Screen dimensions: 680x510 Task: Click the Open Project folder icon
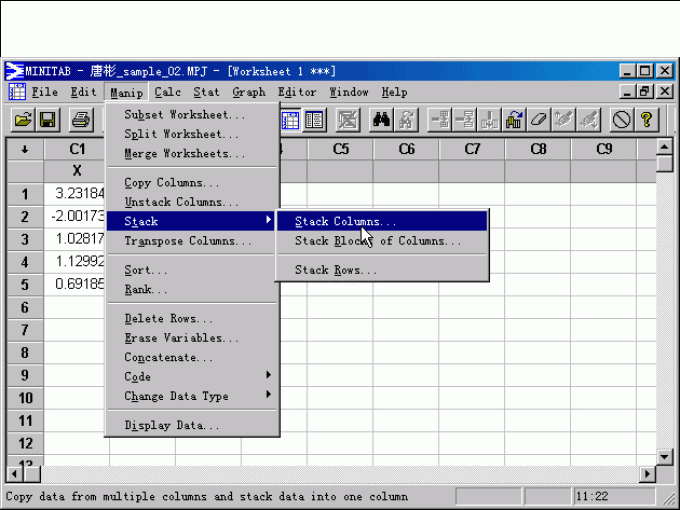[22, 120]
